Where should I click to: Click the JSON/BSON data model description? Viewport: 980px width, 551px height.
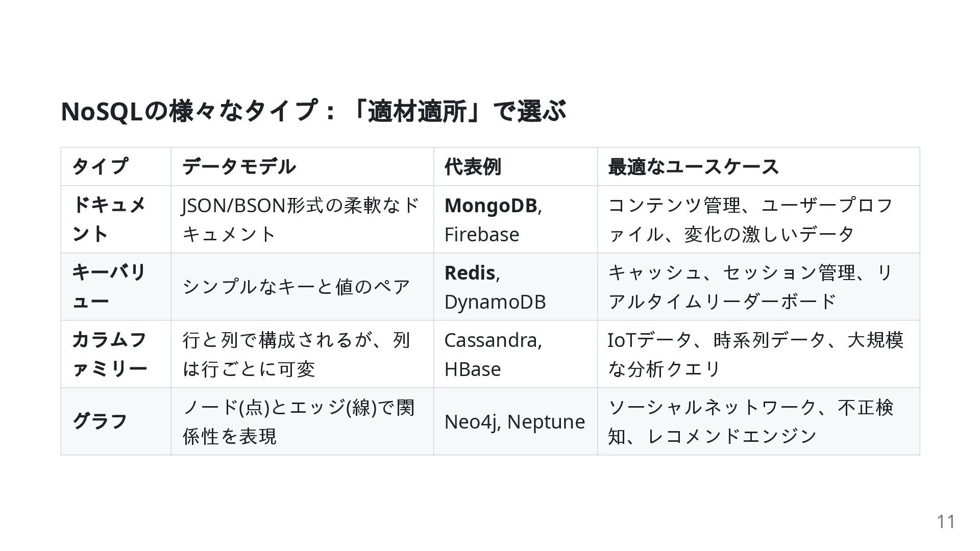[x=302, y=219]
